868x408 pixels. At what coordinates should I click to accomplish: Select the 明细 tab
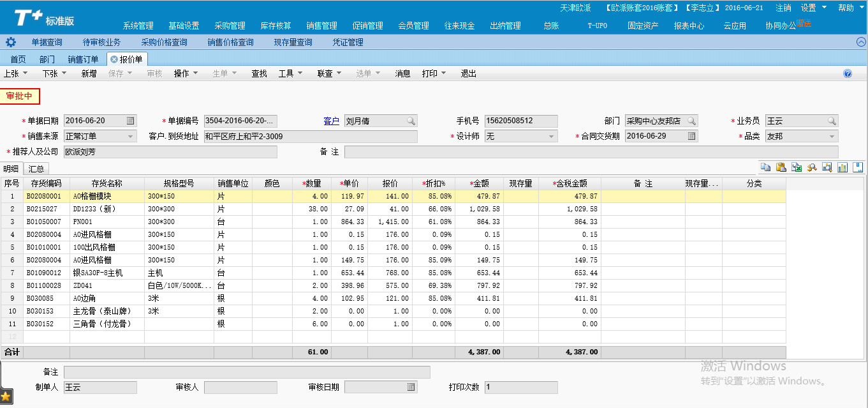(11, 169)
